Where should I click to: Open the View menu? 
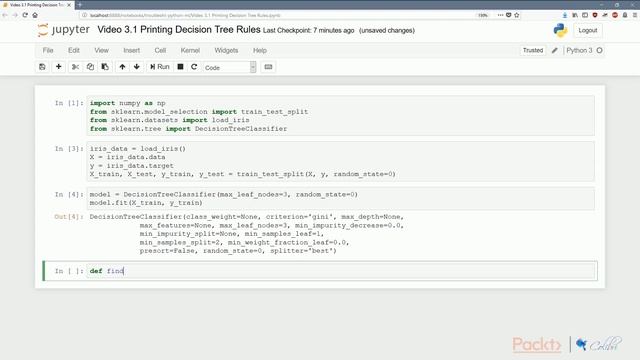coord(101,50)
